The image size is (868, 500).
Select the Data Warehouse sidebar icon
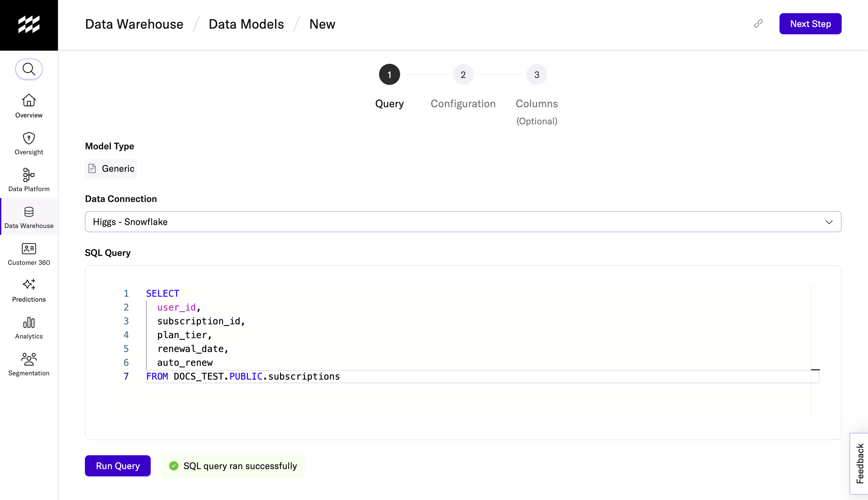[x=29, y=212]
